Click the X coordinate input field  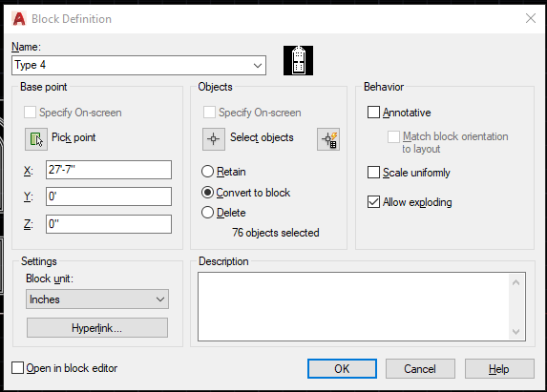click(x=109, y=170)
